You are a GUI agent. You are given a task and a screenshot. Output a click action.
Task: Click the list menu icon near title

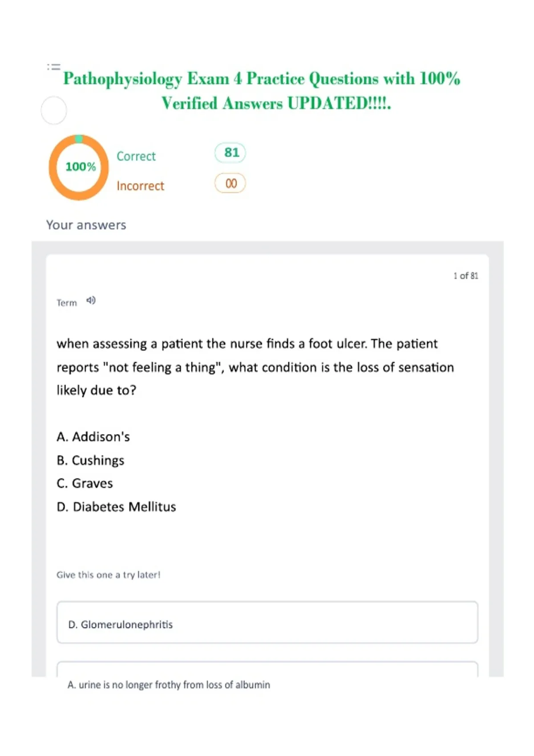click(x=54, y=67)
